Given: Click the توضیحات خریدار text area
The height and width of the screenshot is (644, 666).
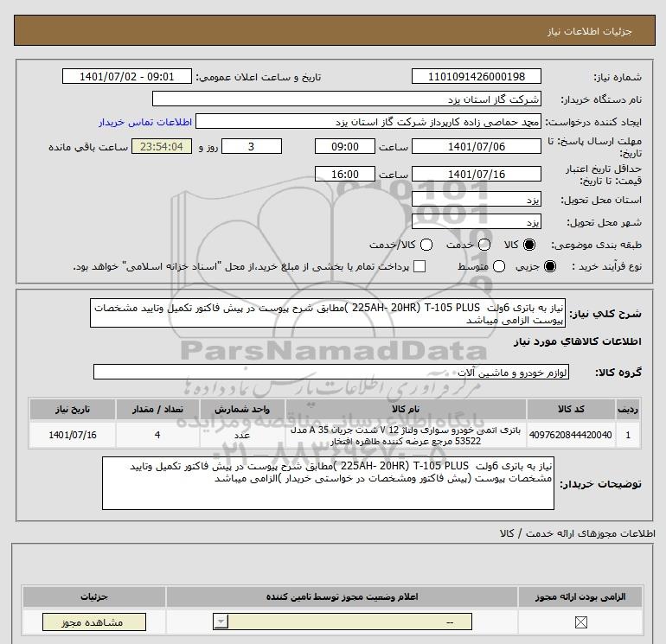Looking at the screenshot, I should tap(328, 483).
